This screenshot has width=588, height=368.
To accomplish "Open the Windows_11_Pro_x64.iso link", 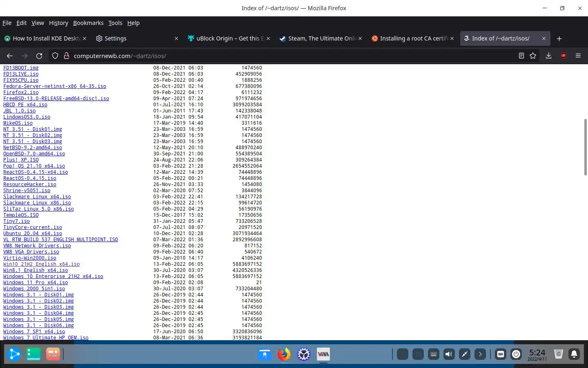I will 36,283.
